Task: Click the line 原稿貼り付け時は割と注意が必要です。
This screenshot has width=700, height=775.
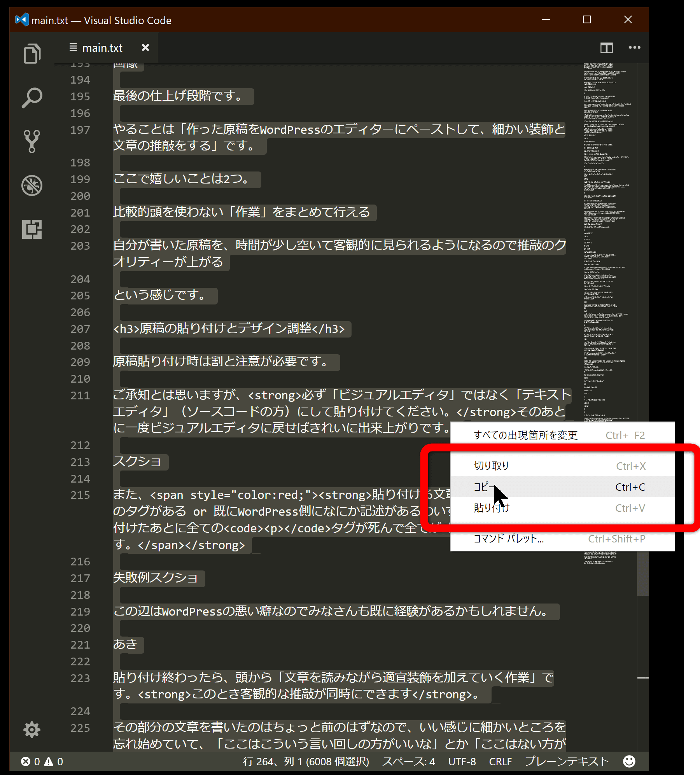Action: pos(221,362)
